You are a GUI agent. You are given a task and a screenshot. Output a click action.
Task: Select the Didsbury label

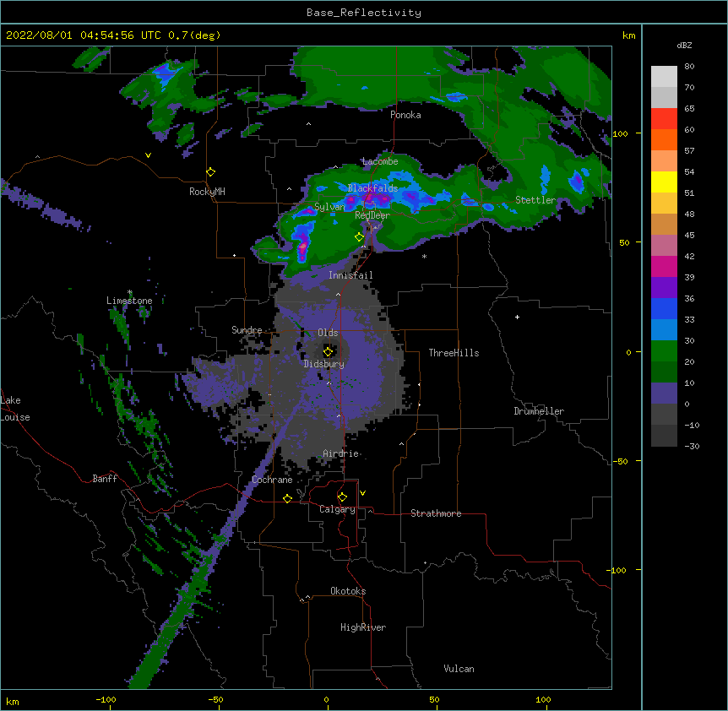(x=324, y=364)
